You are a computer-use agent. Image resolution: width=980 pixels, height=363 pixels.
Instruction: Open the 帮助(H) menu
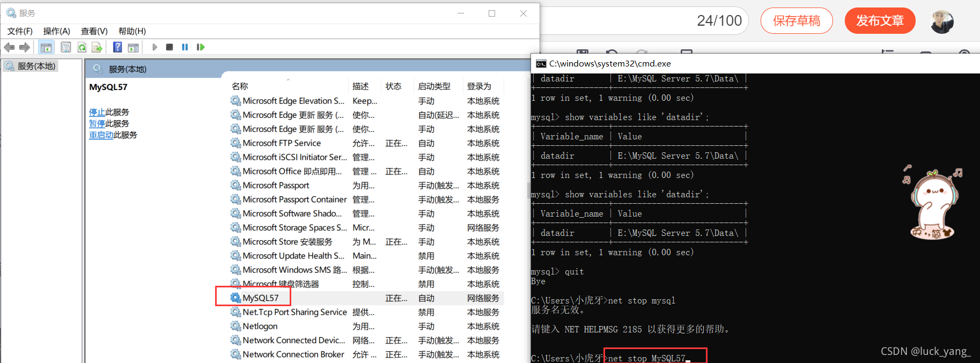click(x=132, y=31)
